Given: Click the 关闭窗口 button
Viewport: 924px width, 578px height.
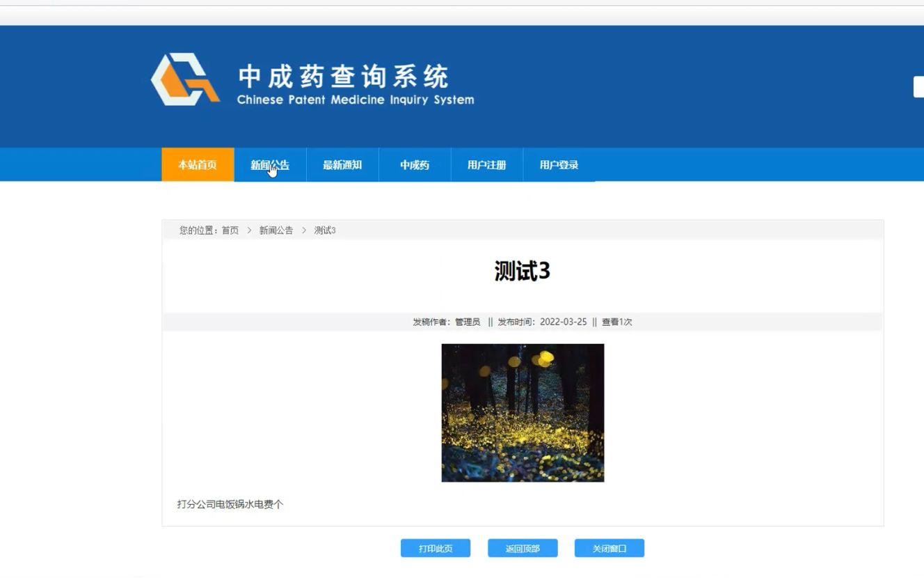Looking at the screenshot, I should pyautogui.click(x=610, y=548).
